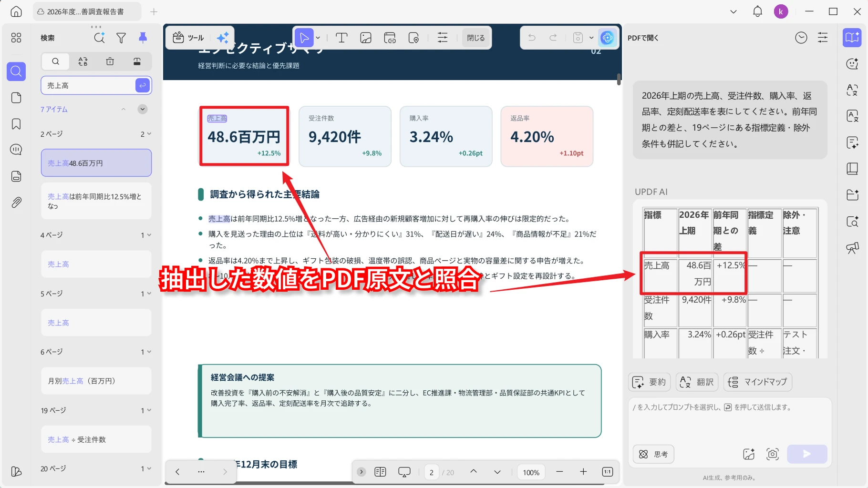The width and height of the screenshot is (868, 488).
Task: Select result 売上高 ÷ 受注件数
Action: point(96,439)
